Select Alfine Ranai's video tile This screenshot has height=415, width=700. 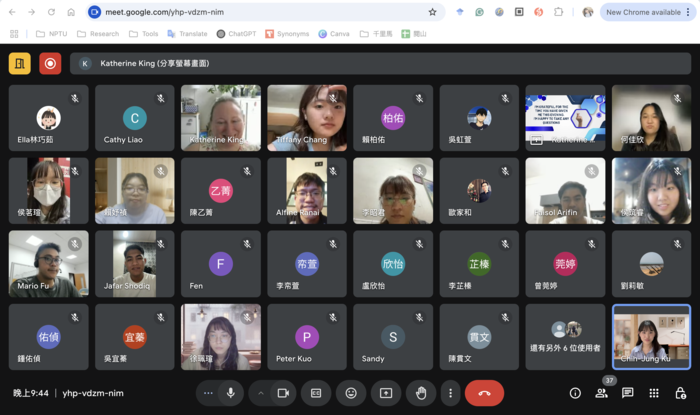coord(307,191)
